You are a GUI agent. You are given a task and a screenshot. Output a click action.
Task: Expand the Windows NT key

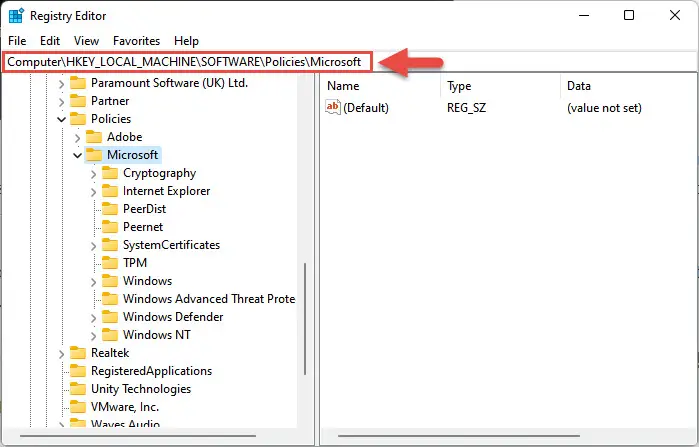(x=93, y=336)
